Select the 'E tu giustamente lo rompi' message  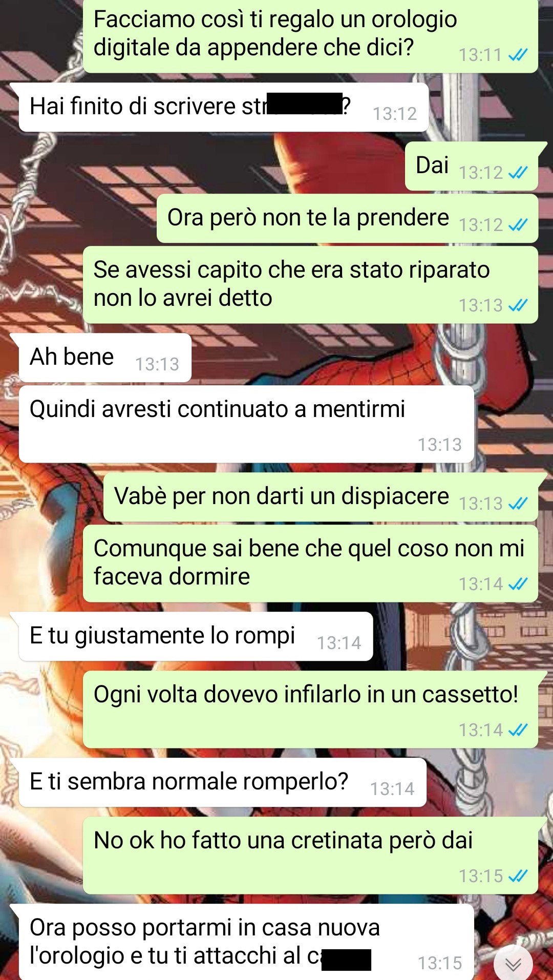coord(196,636)
